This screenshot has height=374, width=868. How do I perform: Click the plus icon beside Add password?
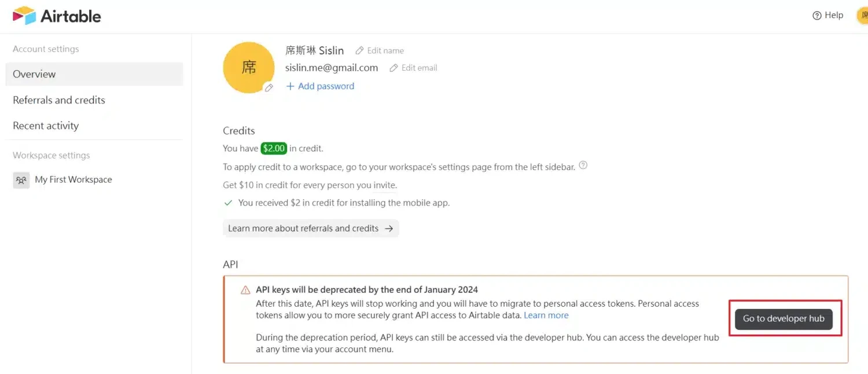click(290, 86)
